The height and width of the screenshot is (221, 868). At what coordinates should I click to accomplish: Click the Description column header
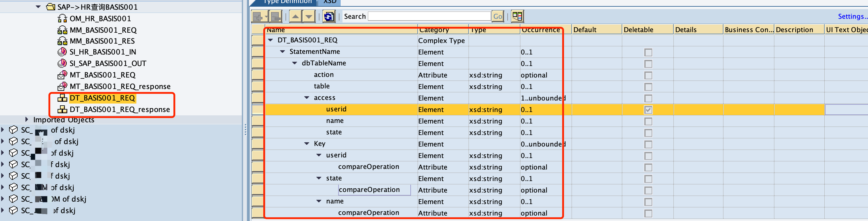pos(799,30)
